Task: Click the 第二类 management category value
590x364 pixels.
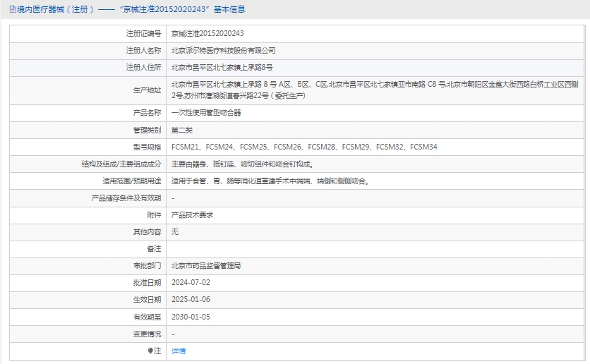Action: coord(182,130)
